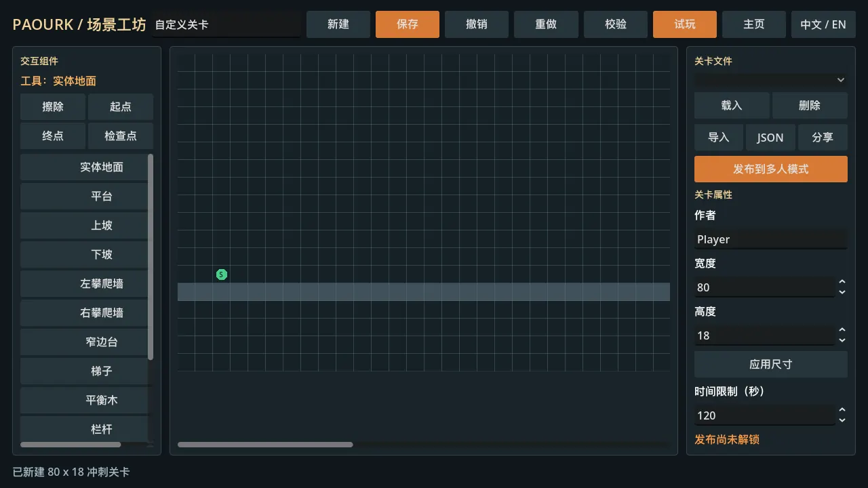Image resolution: width=868 pixels, height=488 pixels.
Task: Choose the 栏杆 railing component
Action: pos(84,429)
